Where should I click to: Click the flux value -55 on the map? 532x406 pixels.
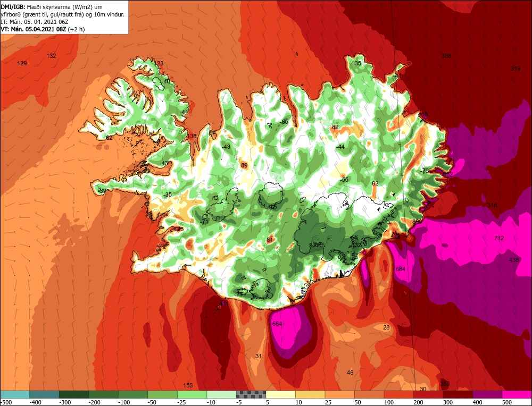[344, 180]
